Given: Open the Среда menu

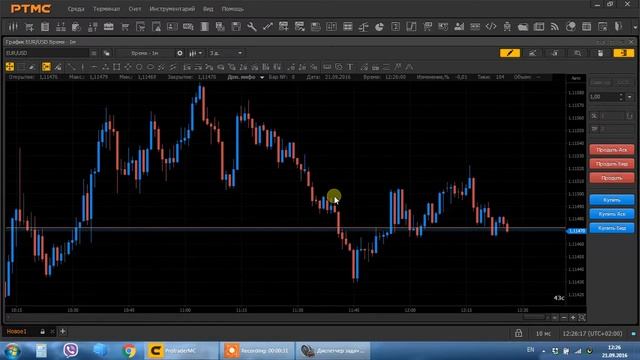Looking at the screenshot, I should click(76, 9).
